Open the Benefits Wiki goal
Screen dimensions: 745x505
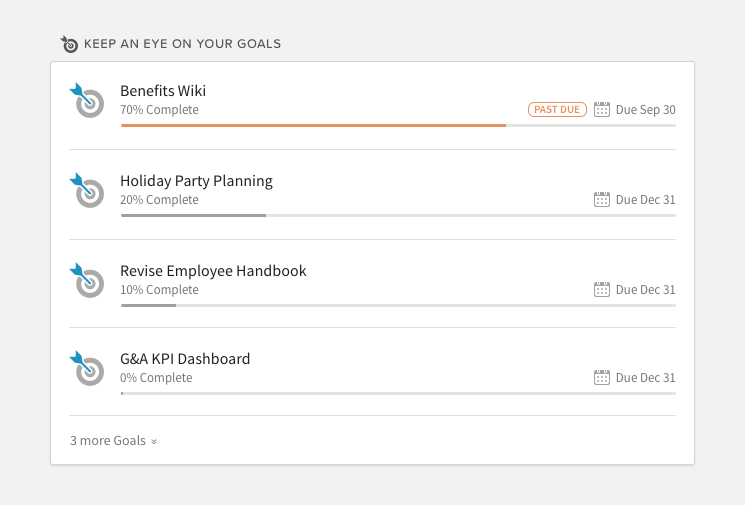pos(163,90)
